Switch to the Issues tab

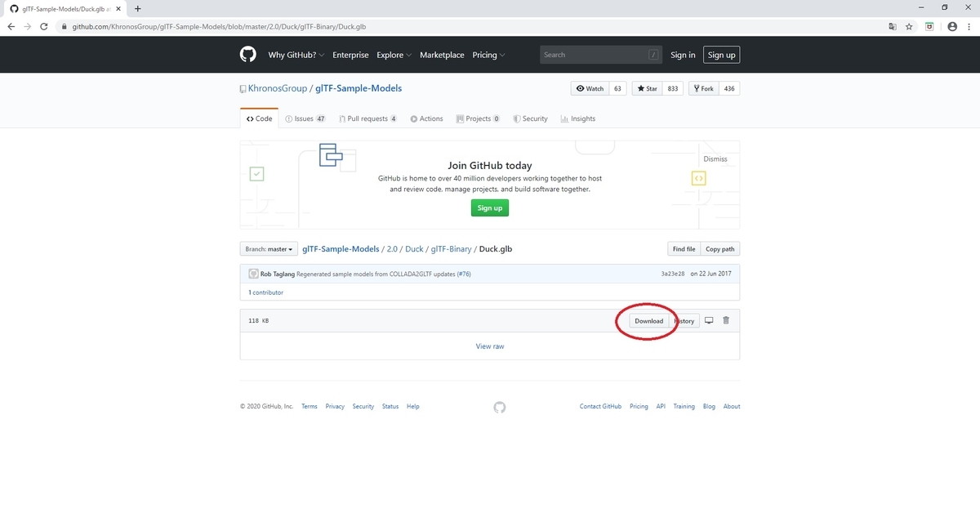pos(305,118)
